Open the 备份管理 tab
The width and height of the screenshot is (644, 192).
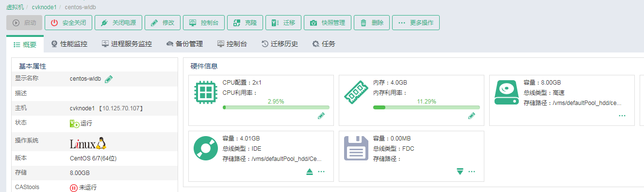tap(184, 44)
